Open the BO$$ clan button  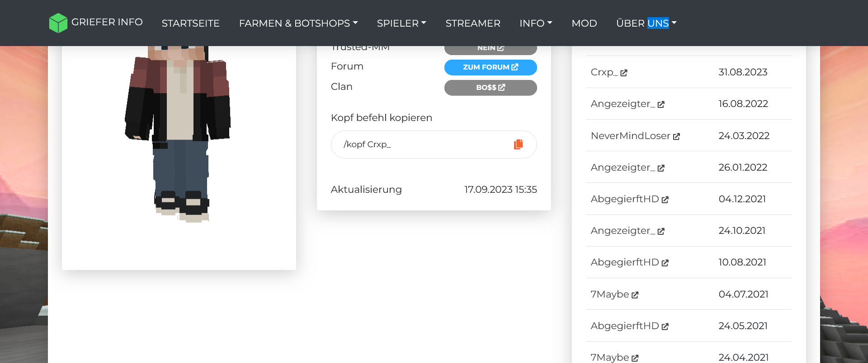pyautogui.click(x=491, y=88)
